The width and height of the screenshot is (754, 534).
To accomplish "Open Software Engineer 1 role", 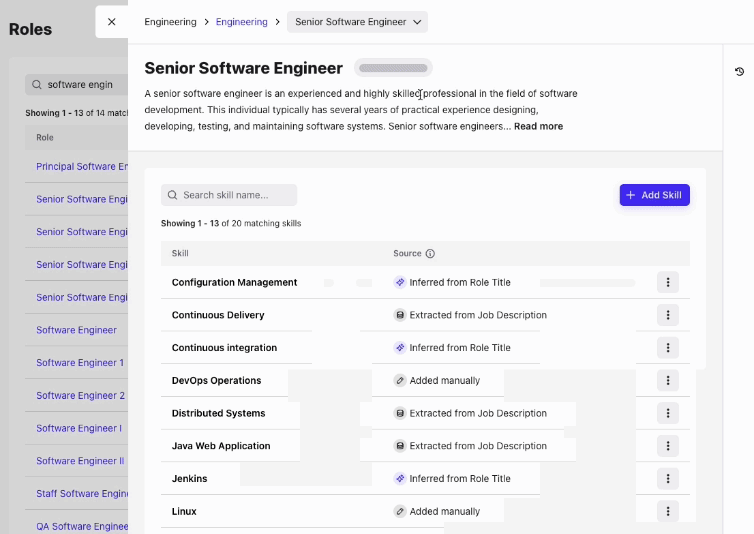I will pyautogui.click(x=80, y=363).
